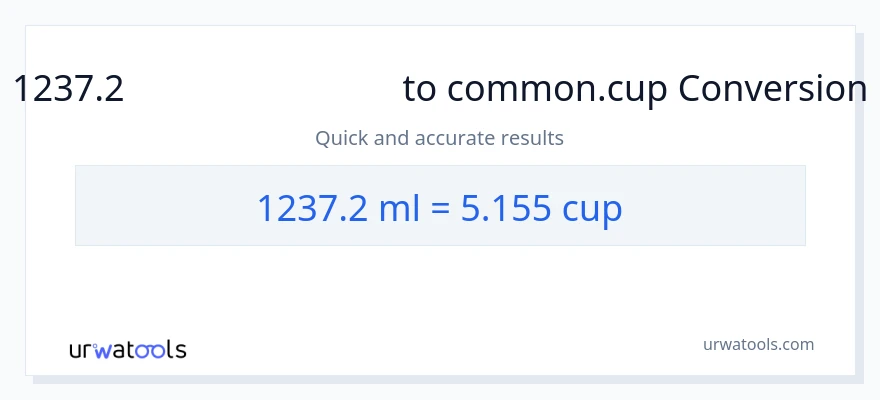This screenshot has width=880, height=400.
Task: Click the 'to common.cup Conversion' heading text
Action: [x=635, y=90]
